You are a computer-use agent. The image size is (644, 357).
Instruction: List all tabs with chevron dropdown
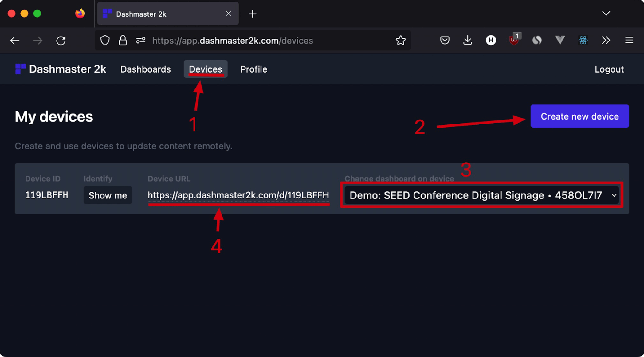tap(606, 13)
